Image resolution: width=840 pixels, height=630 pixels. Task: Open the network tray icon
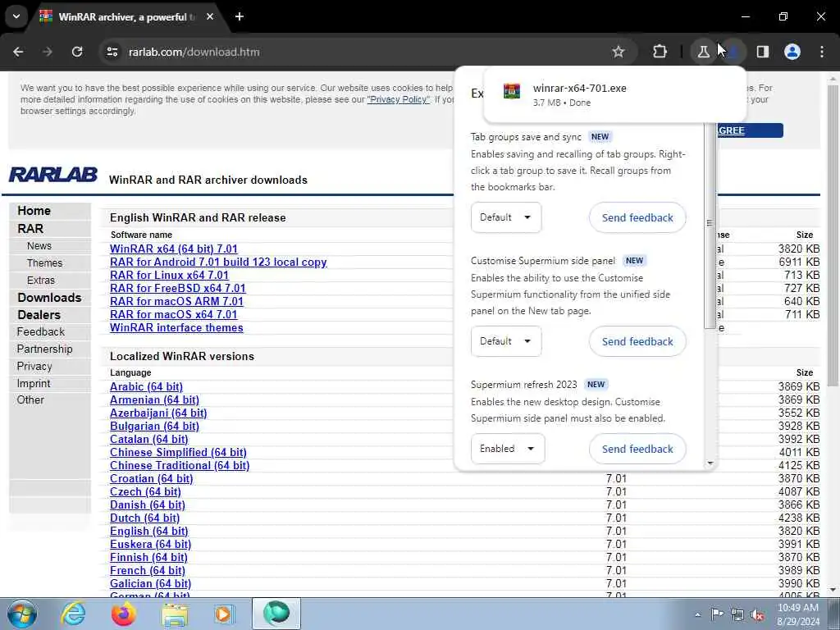tap(737, 615)
